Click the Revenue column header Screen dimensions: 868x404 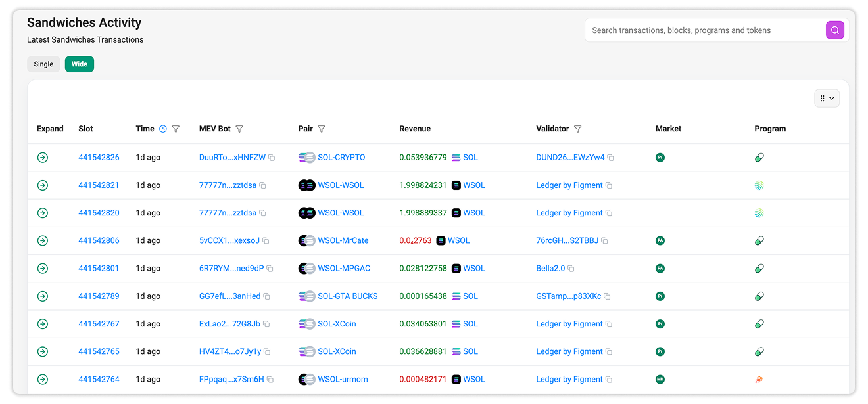coord(415,129)
